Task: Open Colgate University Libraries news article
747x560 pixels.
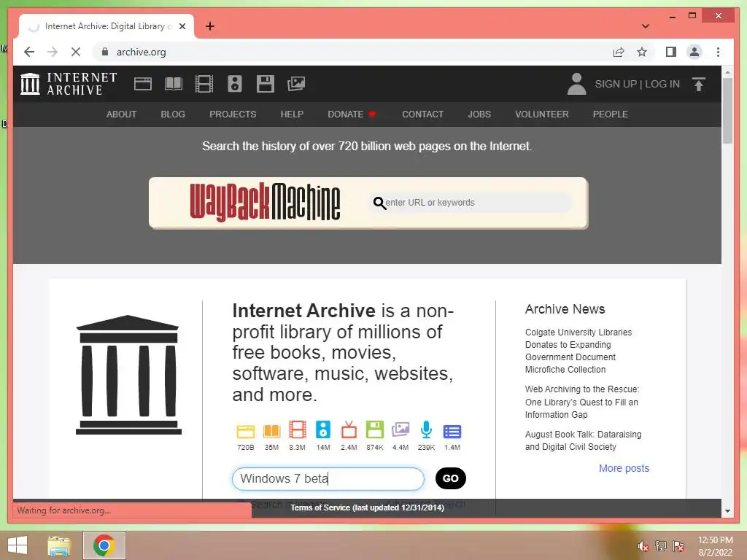Action: (x=578, y=351)
